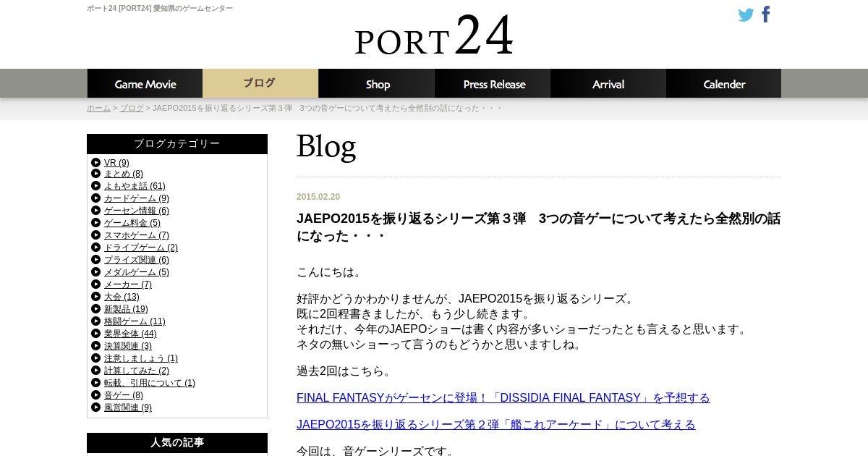Open the 大会 (13) category
The image size is (868, 456).
click(x=122, y=297)
